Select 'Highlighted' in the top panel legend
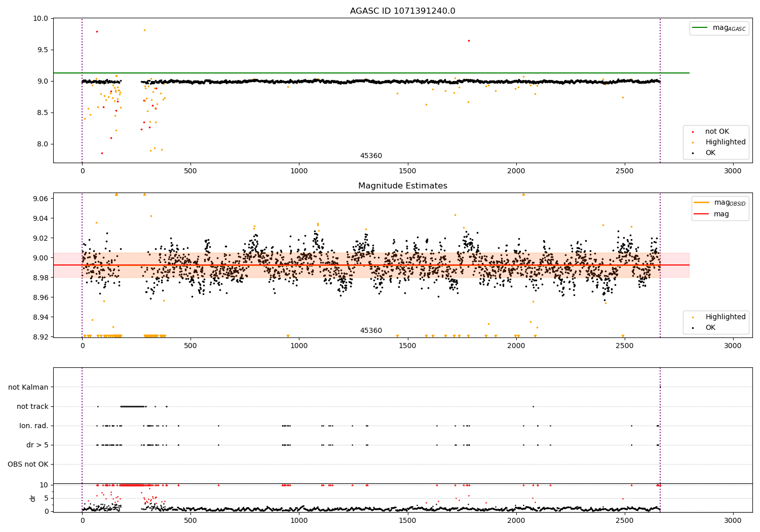Viewport: 760px width, 532px height. tap(726, 142)
